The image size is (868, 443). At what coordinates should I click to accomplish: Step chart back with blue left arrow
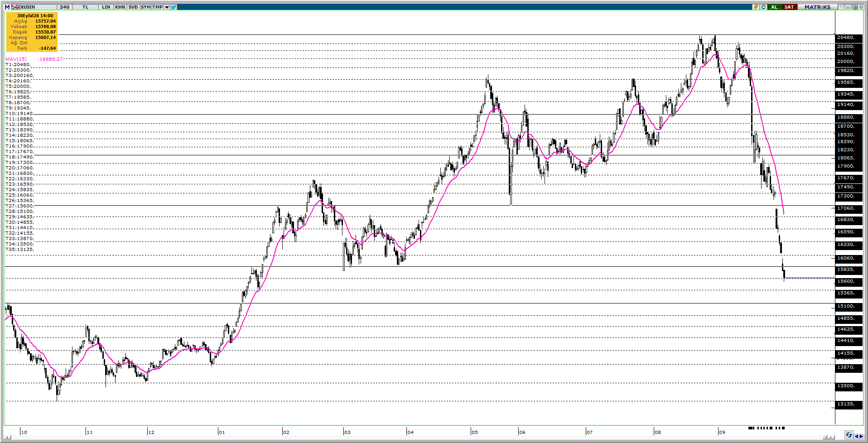[x=857, y=436]
